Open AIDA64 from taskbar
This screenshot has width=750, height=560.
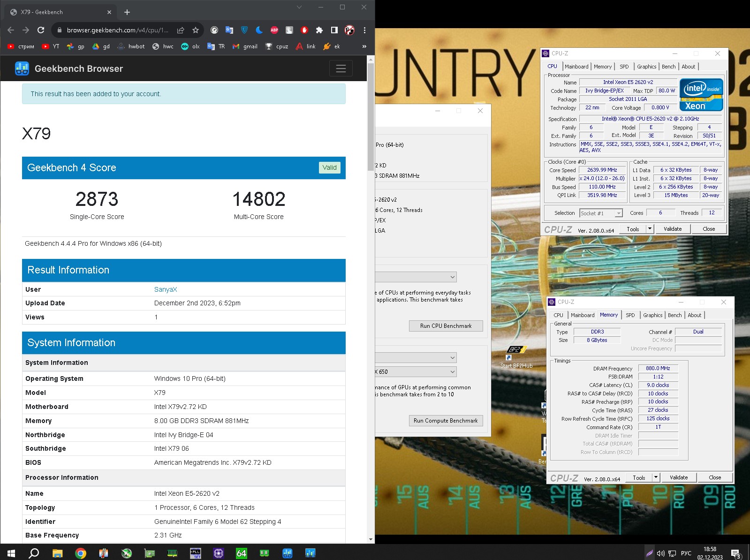pos(241,553)
